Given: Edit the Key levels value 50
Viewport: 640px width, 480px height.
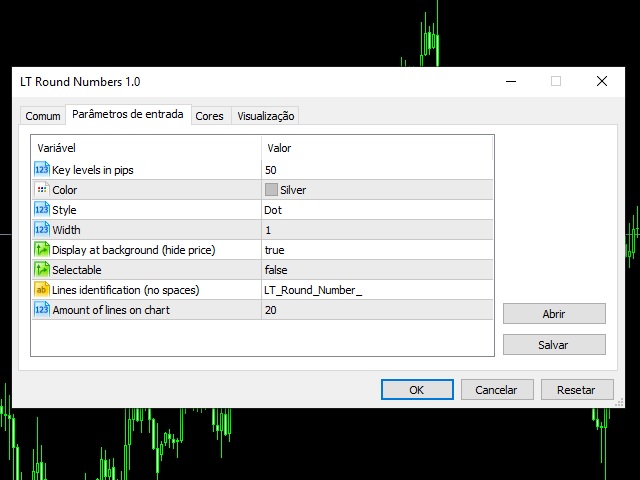Looking at the screenshot, I should [377, 170].
